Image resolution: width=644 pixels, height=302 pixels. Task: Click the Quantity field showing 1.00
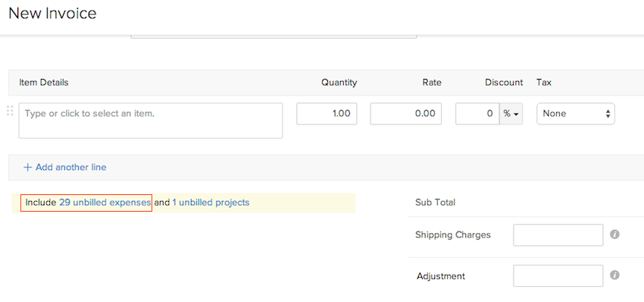(x=327, y=114)
